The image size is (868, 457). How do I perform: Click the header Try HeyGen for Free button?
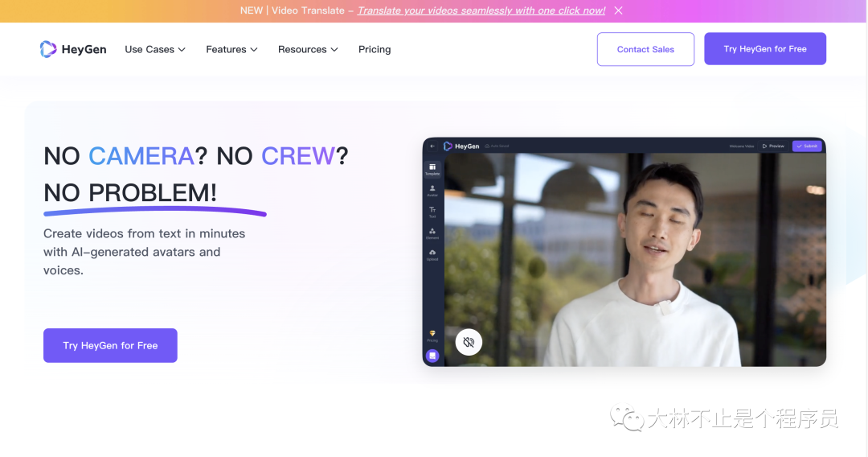(x=765, y=49)
